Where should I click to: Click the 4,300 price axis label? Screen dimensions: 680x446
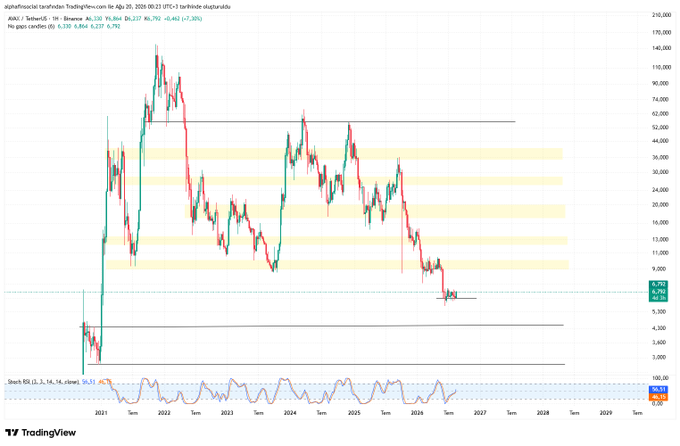[x=659, y=328]
